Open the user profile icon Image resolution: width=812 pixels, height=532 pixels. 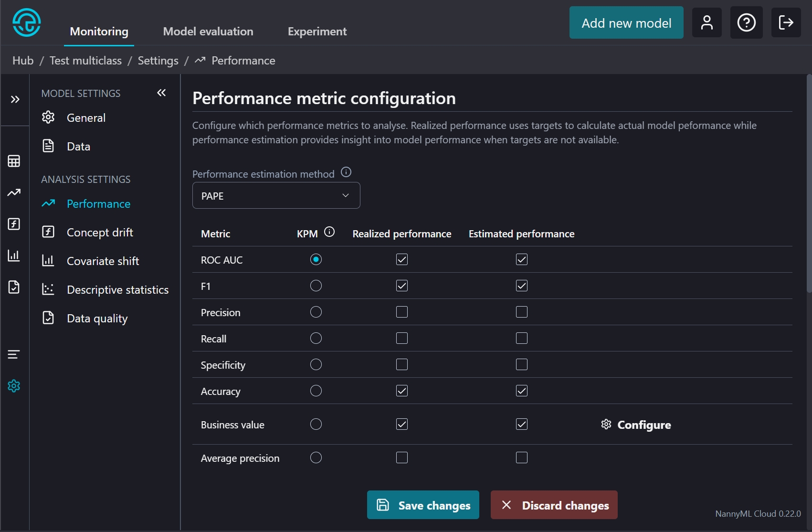[707, 22]
